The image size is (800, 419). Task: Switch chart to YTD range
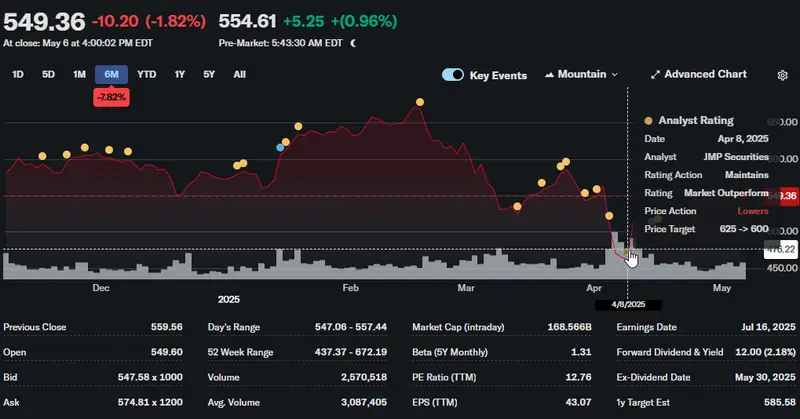(146, 74)
